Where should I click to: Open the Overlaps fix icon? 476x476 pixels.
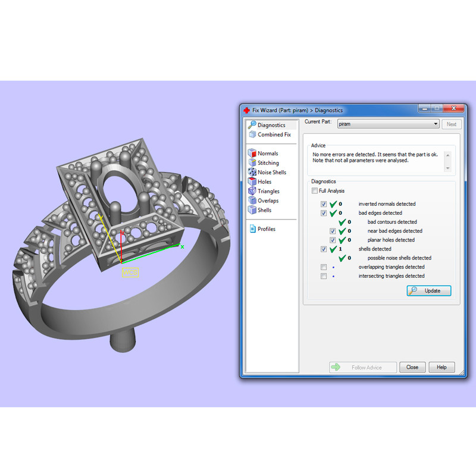(252, 201)
